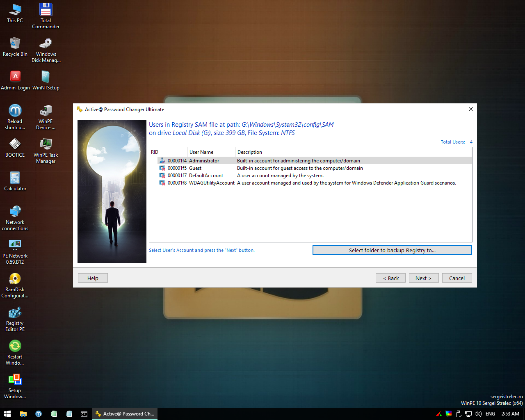Image resolution: width=525 pixels, height=420 pixels.
Task: Click Select folder to backup Registry button
Action: click(x=392, y=250)
